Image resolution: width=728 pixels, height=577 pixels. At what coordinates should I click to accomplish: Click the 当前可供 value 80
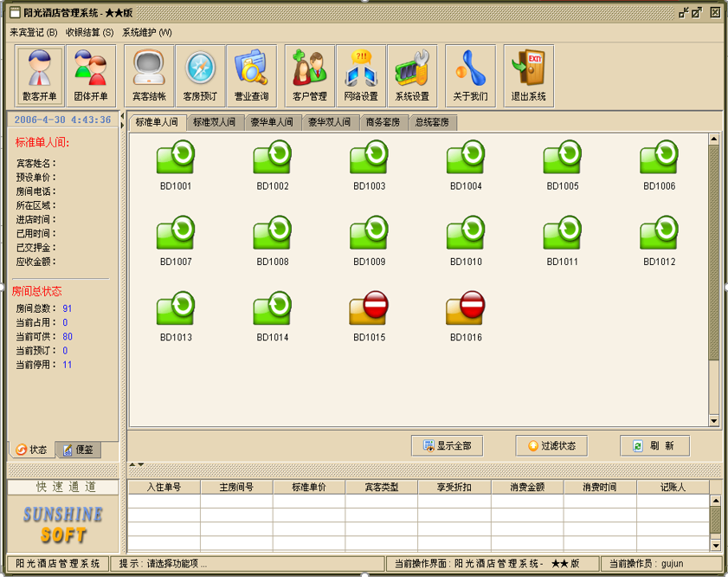coord(68,336)
